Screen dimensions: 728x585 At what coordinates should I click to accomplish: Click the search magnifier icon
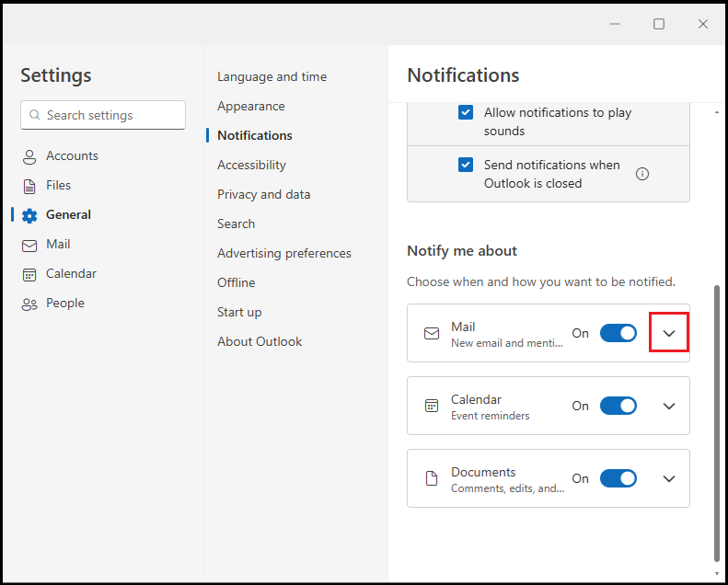(35, 115)
